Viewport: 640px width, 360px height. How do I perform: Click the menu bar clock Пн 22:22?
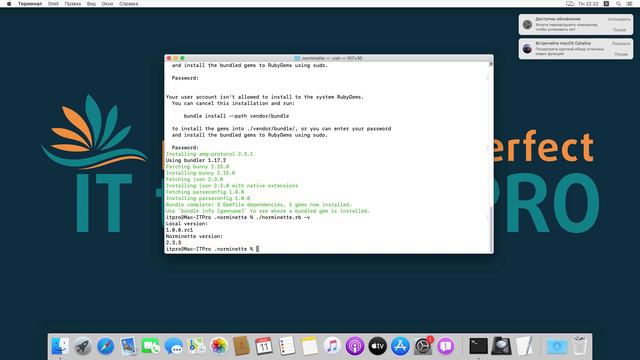click(x=588, y=4)
